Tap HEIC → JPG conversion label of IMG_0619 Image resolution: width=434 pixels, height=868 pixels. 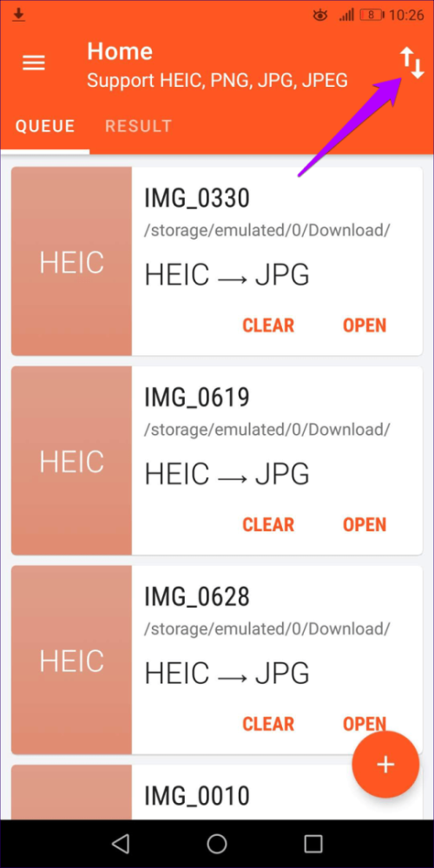227,475
